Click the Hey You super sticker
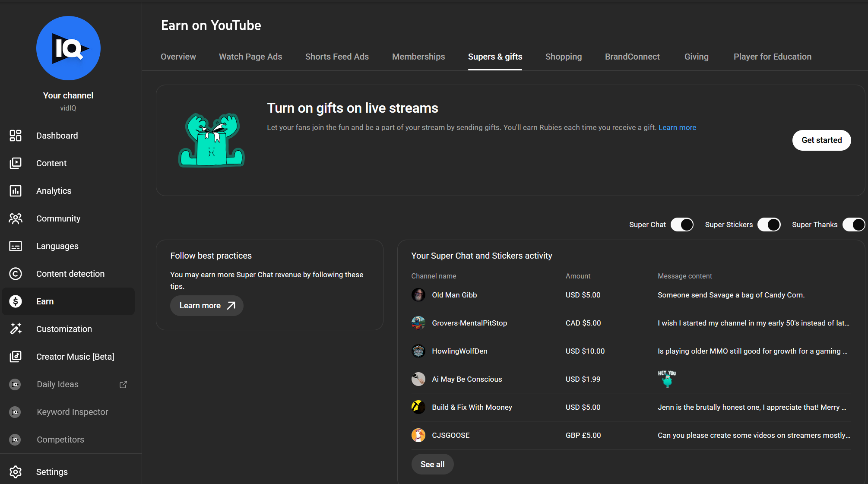Image resolution: width=868 pixels, height=484 pixels. (667, 379)
